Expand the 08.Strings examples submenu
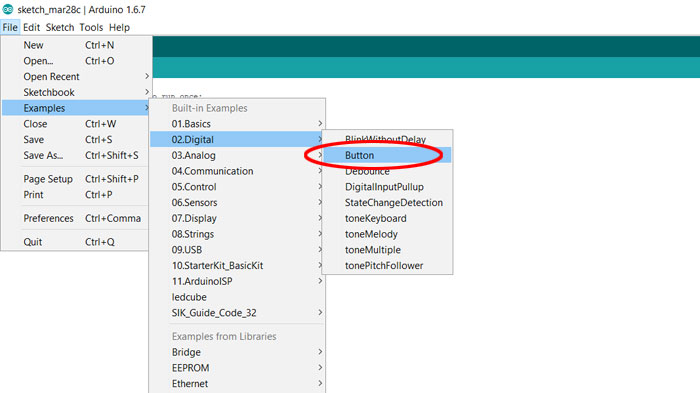This screenshot has height=393, width=700. [x=237, y=234]
